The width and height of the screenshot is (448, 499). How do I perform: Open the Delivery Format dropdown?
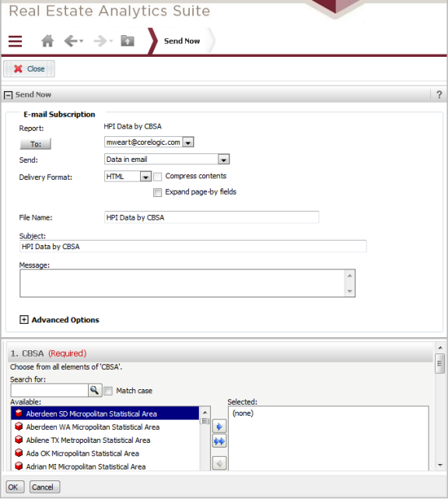tap(145, 177)
